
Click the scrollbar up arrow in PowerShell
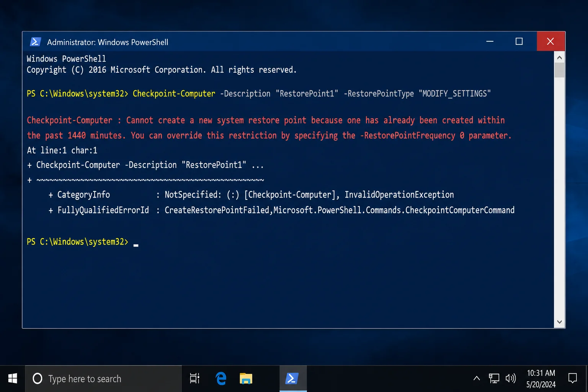pyautogui.click(x=559, y=57)
